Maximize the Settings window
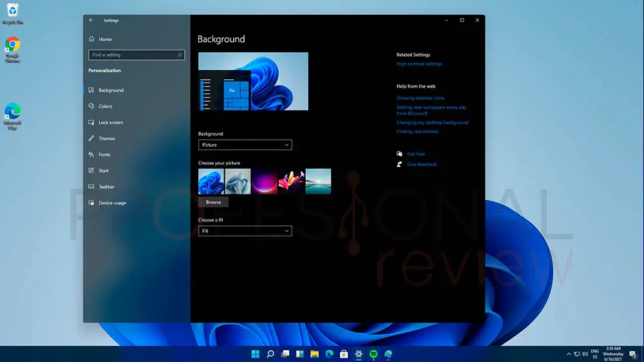Viewport: 644px width, 362px height. click(x=462, y=20)
